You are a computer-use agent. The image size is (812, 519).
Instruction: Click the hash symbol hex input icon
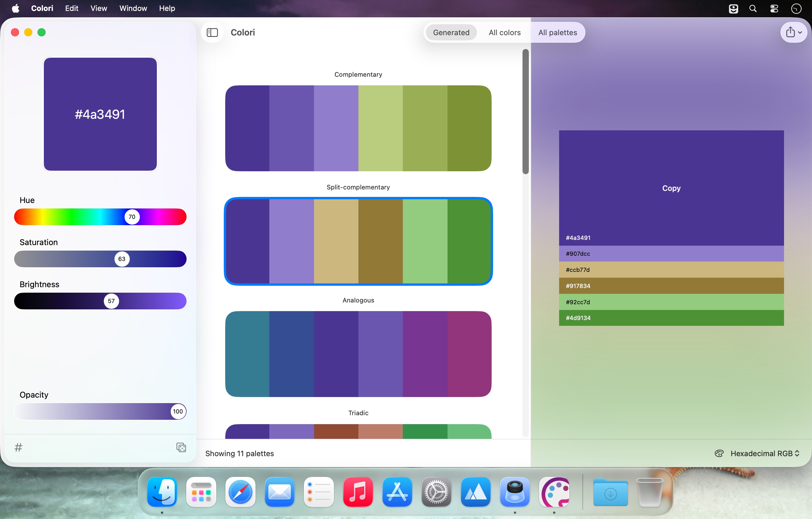(x=18, y=447)
